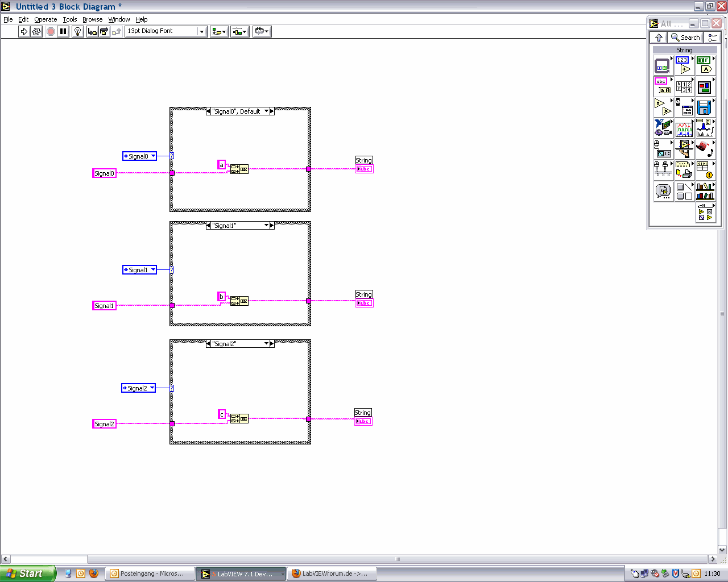Image resolution: width=728 pixels, height=582 pixels.
Task: Open the Waveform palette
Action: pyautogui.click(x=684, y=127)
